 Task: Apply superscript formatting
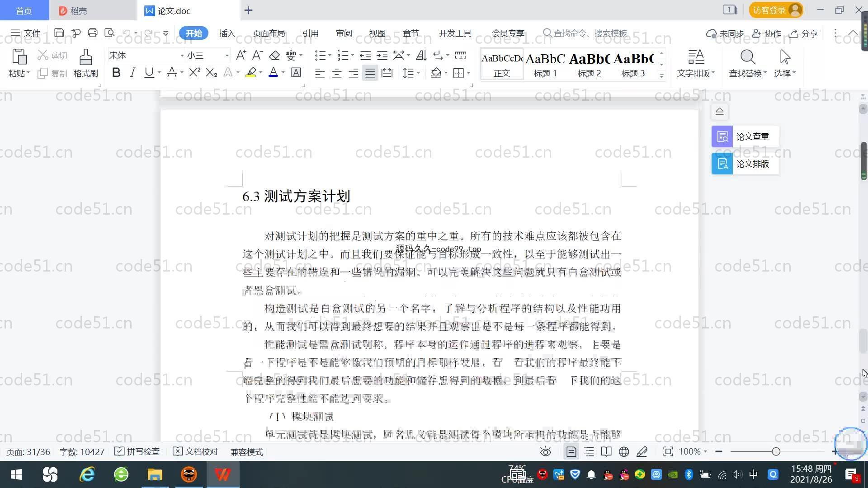pyautogui.click(x=194, y=73)
